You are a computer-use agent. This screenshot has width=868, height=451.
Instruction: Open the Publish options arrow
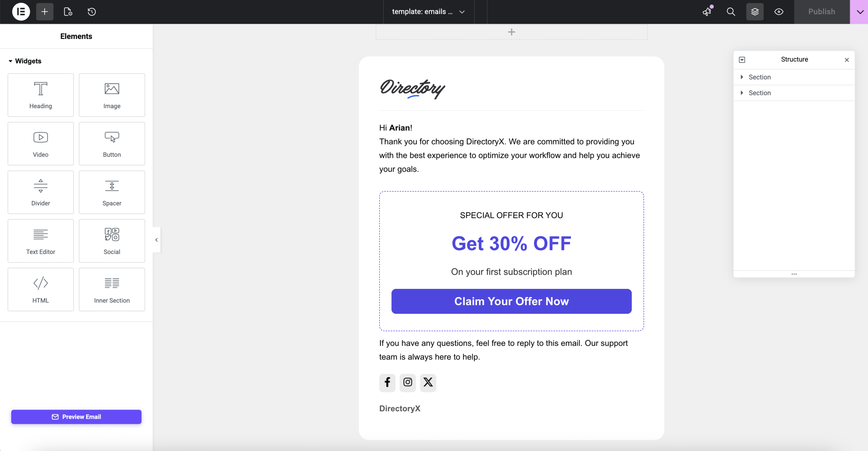860,12
